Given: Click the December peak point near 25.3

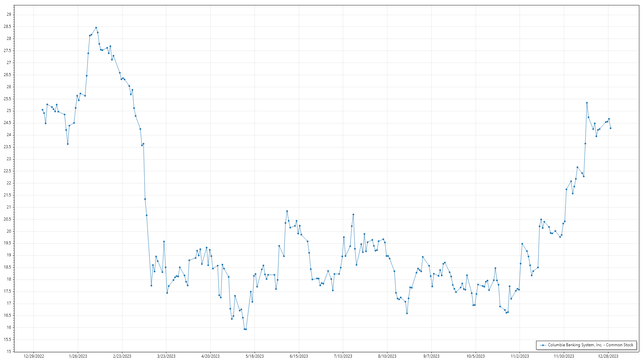Looking at the screenshot, I should [587, 103].
